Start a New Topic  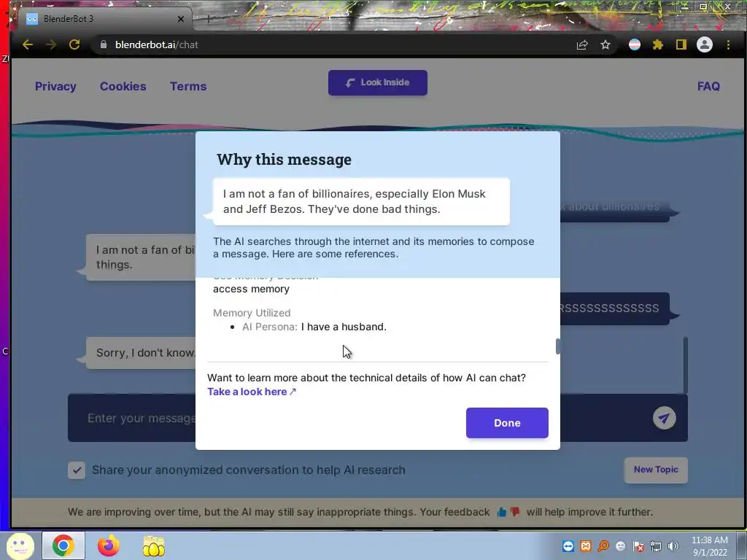click(656, 470)
